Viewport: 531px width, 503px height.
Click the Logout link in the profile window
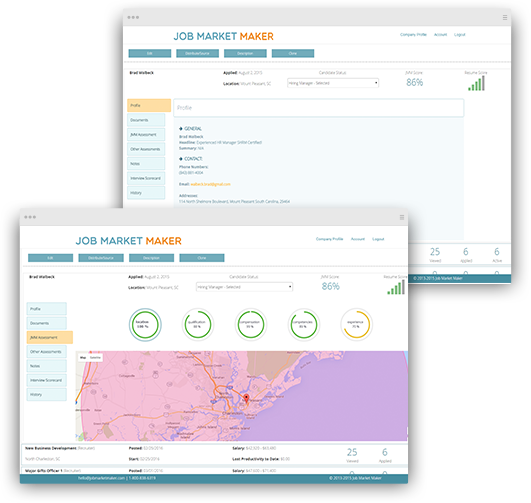460,35
